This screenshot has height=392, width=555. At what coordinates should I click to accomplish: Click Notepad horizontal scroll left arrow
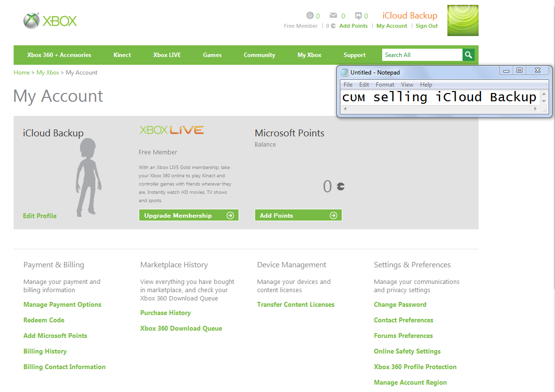pyautogui.click(x=345, y=109)
